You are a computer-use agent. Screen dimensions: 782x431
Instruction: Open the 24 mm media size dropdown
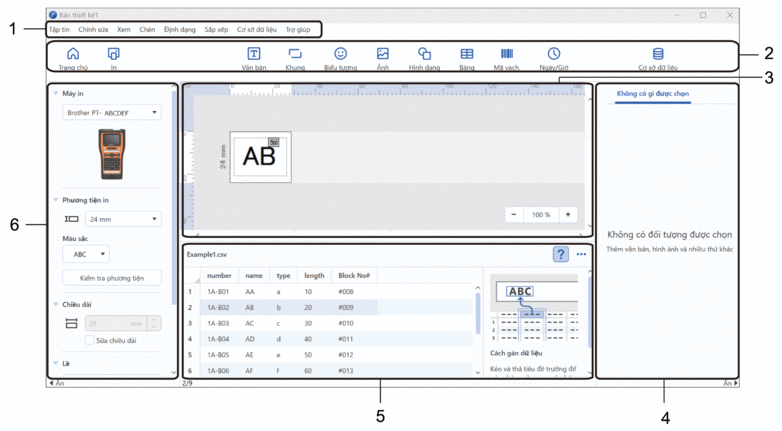pos(123,218)
